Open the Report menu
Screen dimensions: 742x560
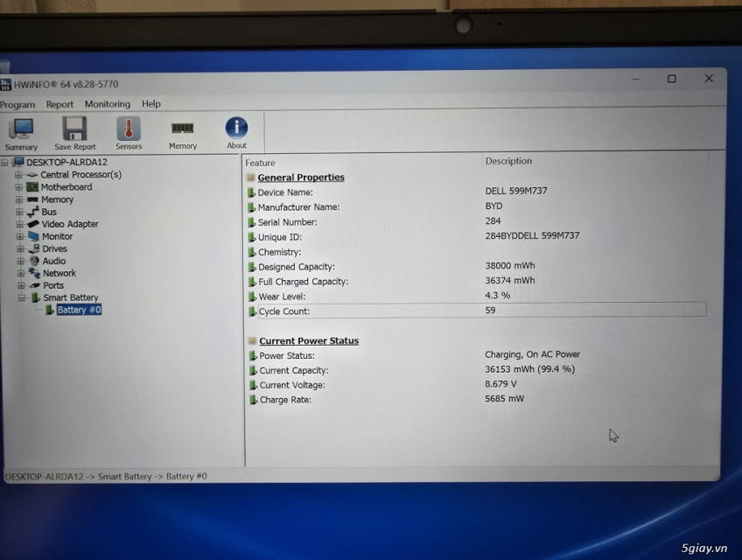[59, 103]
